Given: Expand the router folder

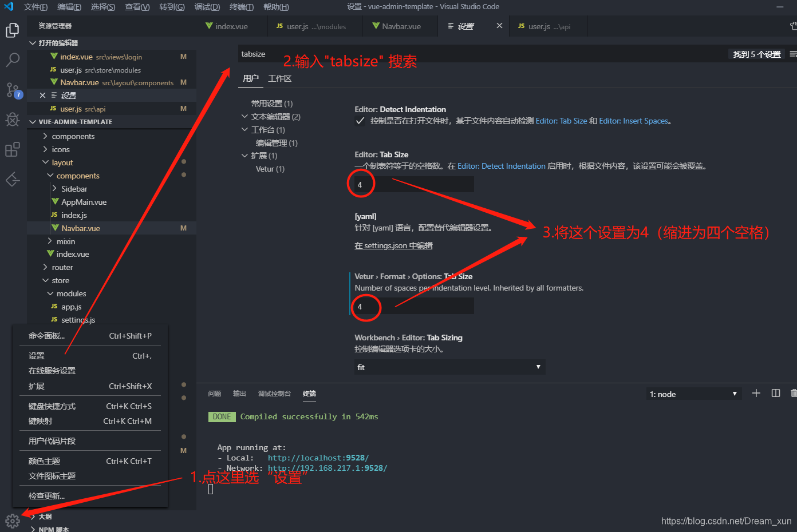Looking at the screenshot, I should coord(45,267).
